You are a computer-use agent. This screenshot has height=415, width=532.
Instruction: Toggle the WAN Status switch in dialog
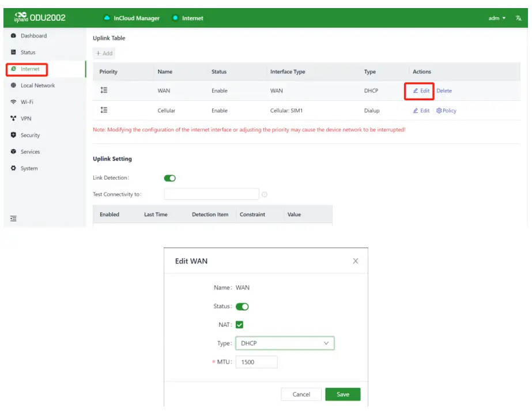pyautogui.click(x=242, y=307)
